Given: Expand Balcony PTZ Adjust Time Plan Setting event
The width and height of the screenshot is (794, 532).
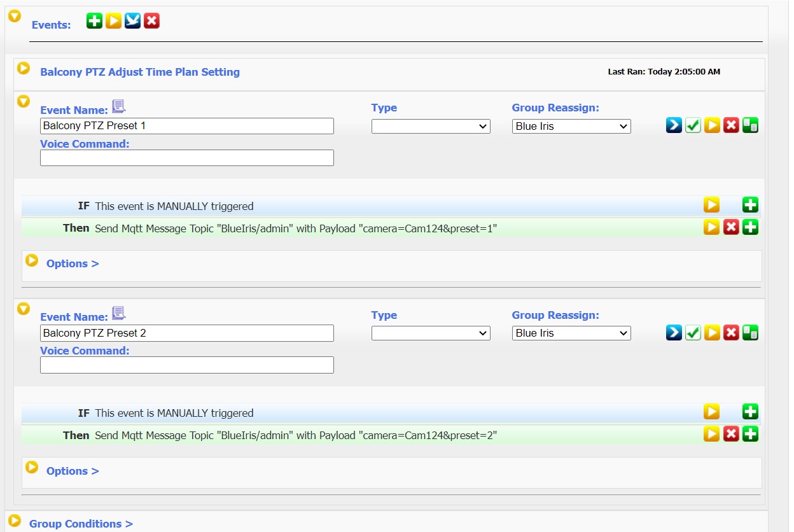Looking at the screenshot, I should [x=24, y=68].
